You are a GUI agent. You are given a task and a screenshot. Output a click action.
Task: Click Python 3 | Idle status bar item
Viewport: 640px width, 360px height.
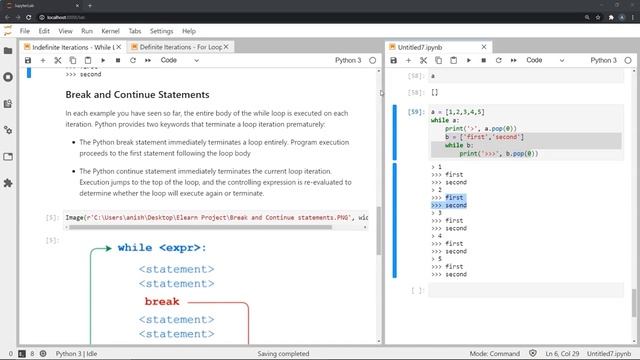click(x=76, y=353)
